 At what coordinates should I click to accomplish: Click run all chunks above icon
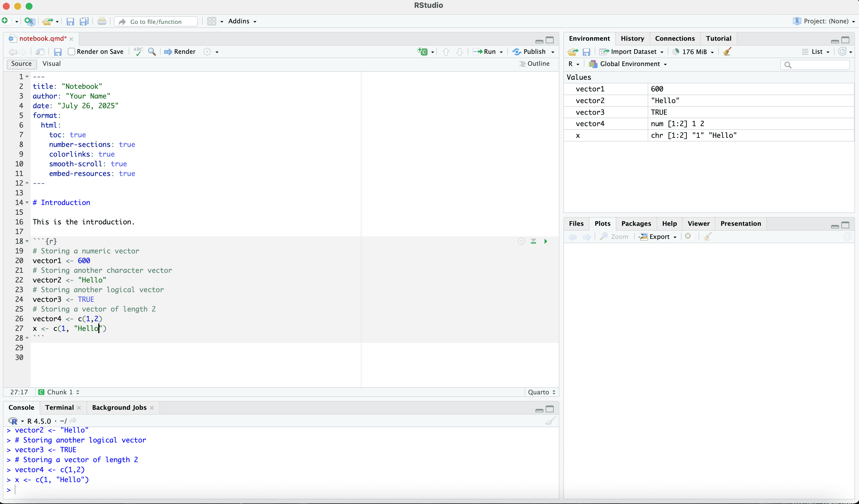point(533,241)
